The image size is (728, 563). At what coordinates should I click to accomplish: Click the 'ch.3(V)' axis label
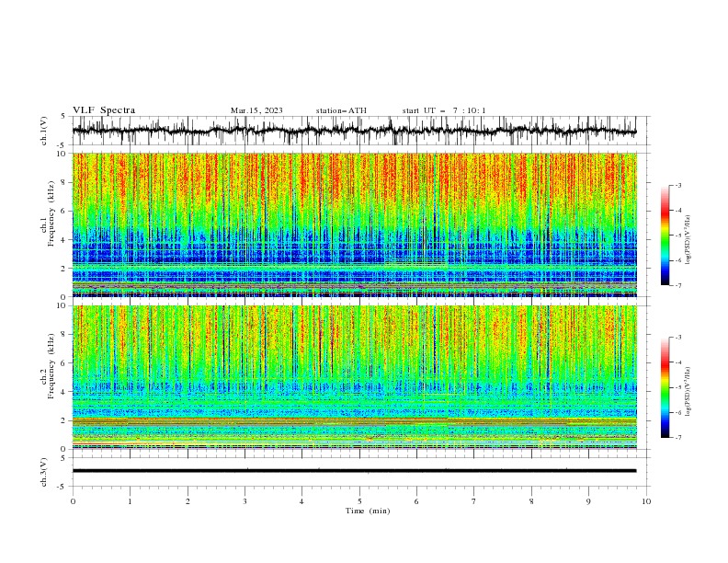[44, 472]
